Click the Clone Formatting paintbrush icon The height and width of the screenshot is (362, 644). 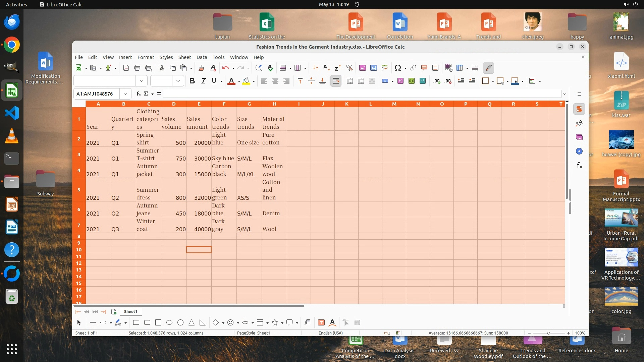(201, 68)
